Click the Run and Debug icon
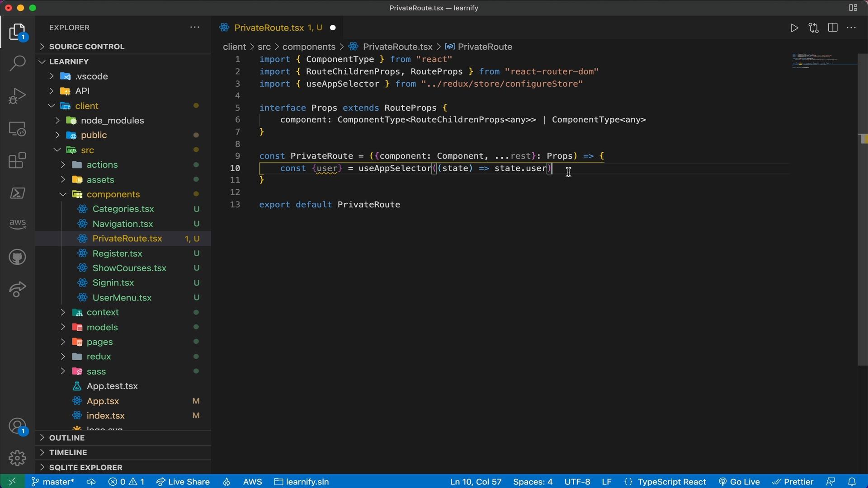The height and width of the screenshot is (488, 868). point(17,97)
